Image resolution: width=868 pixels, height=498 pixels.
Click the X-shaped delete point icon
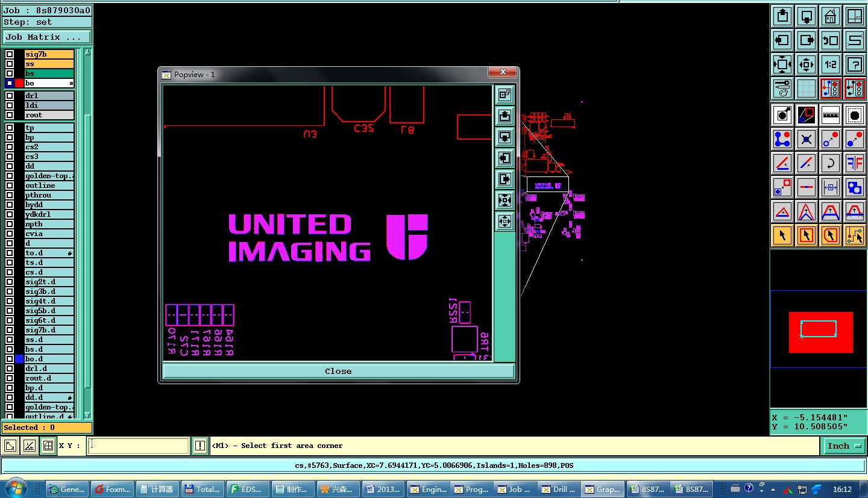tap(807, 139)
